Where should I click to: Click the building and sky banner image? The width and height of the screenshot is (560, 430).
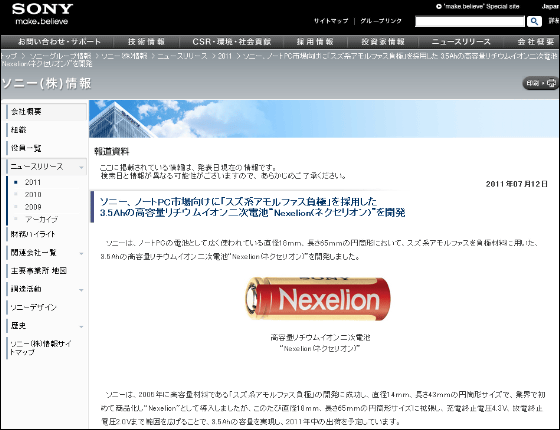[x=323, y=119]
